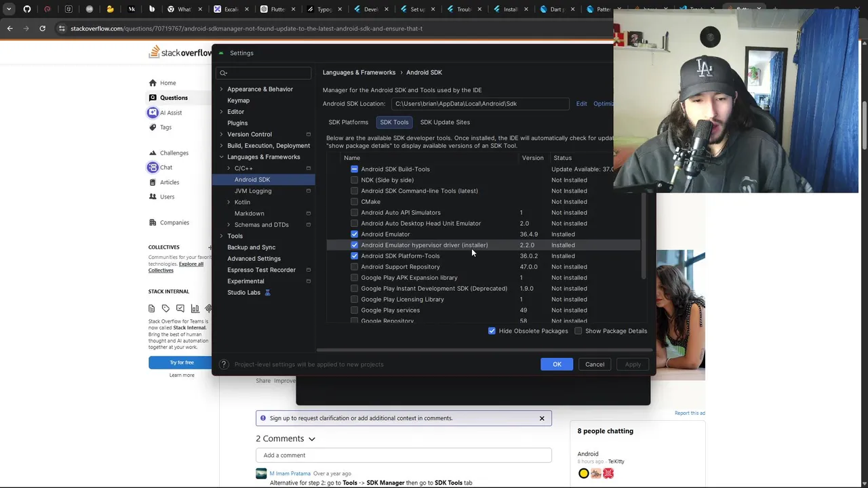
Task: Click the browser back arrow
Action: click(9, 28)
